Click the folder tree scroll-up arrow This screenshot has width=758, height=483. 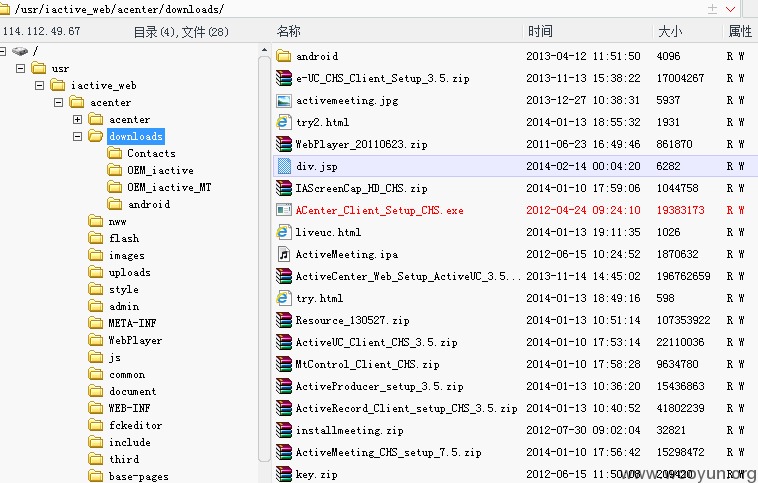264,50
